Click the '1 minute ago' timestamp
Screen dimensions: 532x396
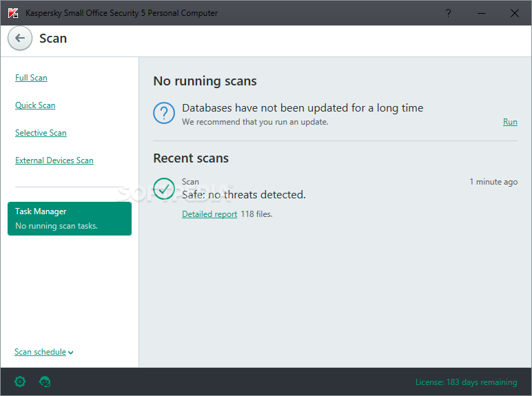(x=493, y=182)
